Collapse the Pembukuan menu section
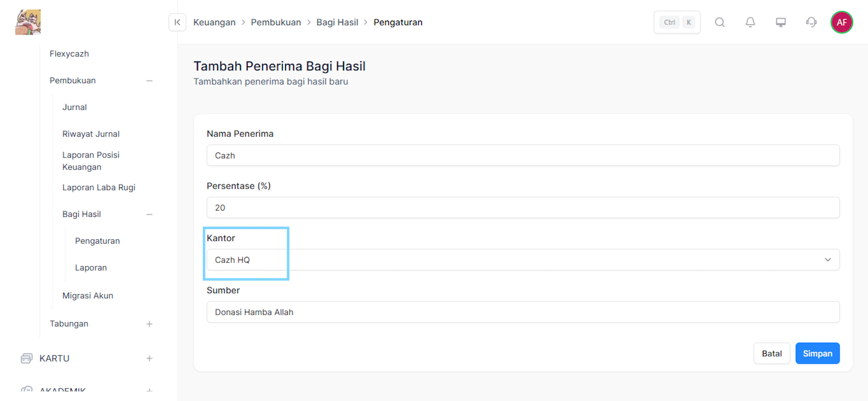The image size is (868, 401). click(x=149, y=81)
